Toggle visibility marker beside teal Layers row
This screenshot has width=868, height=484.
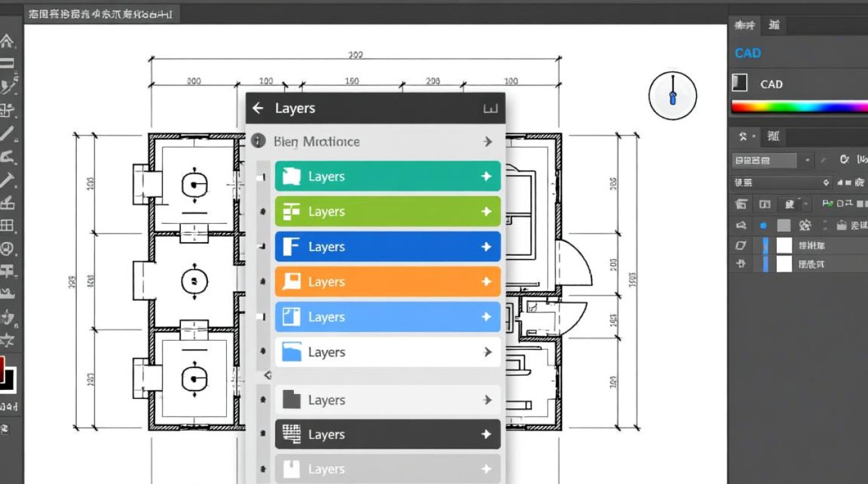pyautogui.click(x=262, y=177)
